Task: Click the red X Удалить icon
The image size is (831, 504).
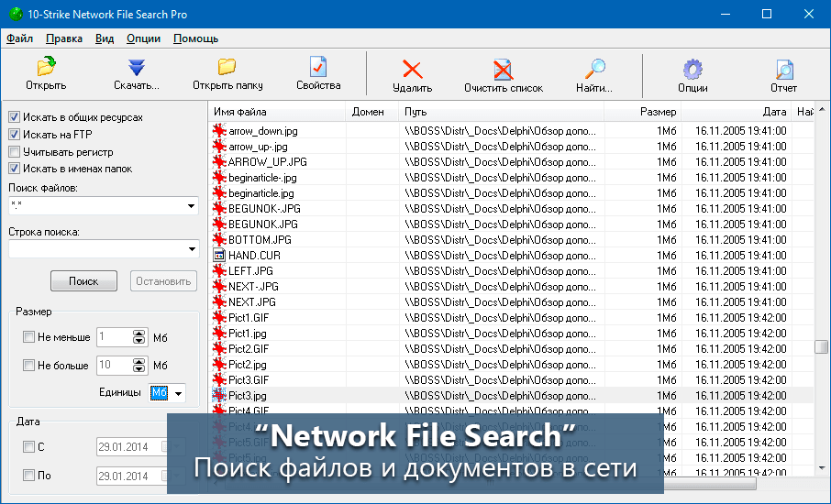Action: pyautogui.click(x=412, y=70)
